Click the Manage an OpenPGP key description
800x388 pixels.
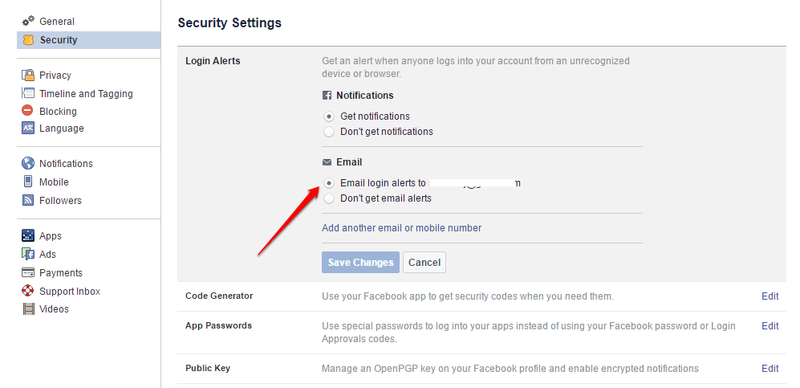[x=510, y=368]
